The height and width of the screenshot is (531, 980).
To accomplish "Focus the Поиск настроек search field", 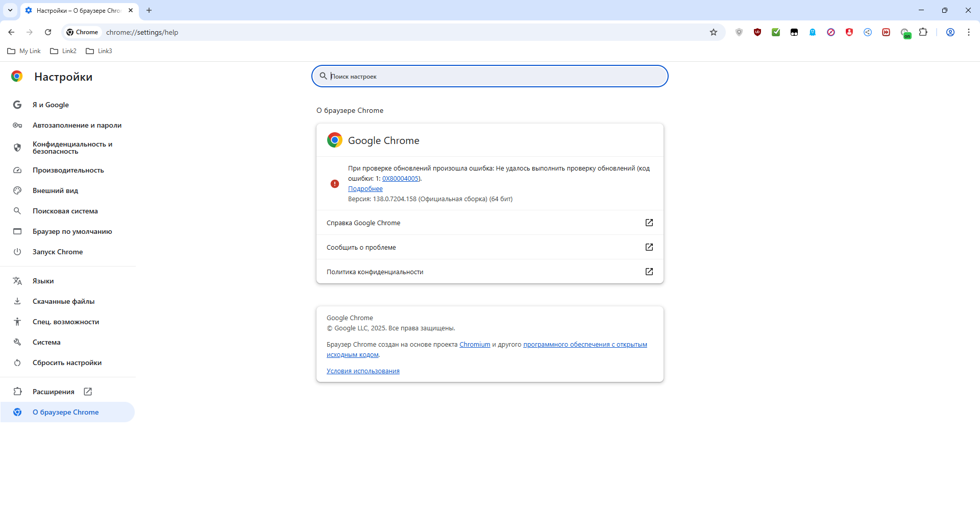I will click(490, 76).
